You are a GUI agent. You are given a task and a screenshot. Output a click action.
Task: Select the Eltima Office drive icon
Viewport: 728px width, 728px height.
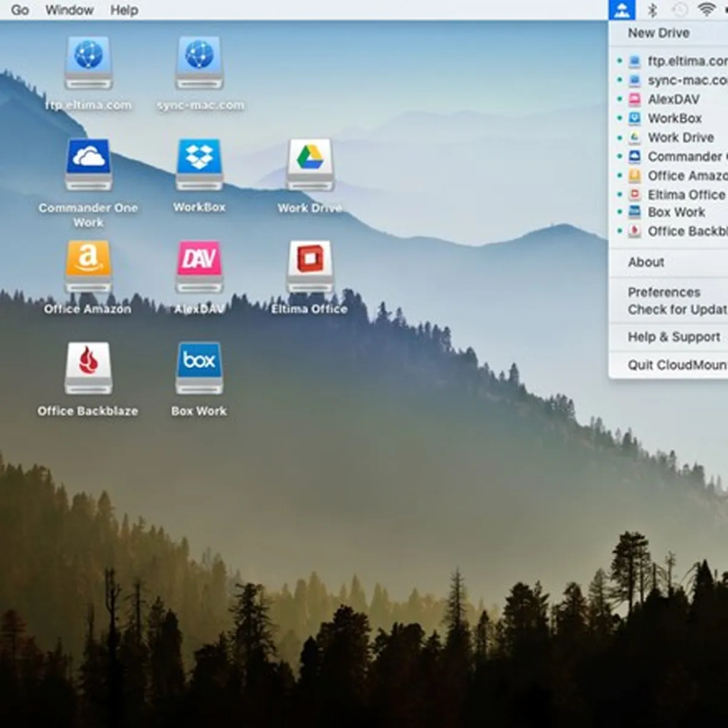310,266
